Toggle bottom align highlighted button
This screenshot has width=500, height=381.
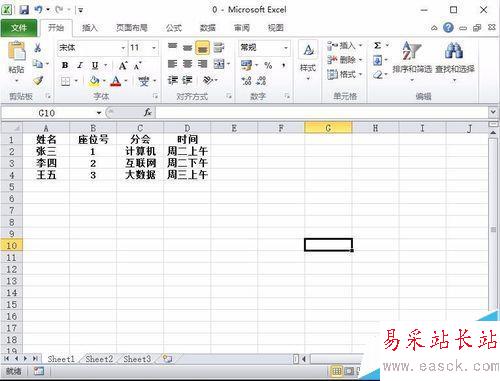point(202,48)
